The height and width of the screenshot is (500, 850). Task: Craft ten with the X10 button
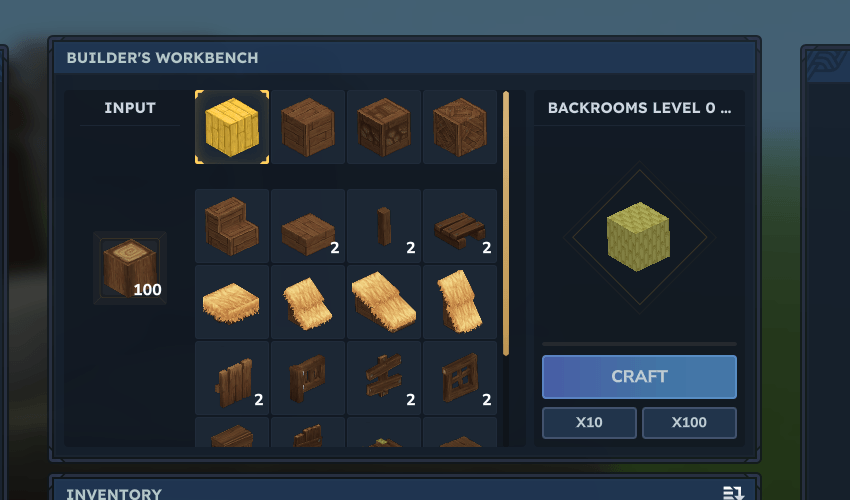(x=589, y=422)
